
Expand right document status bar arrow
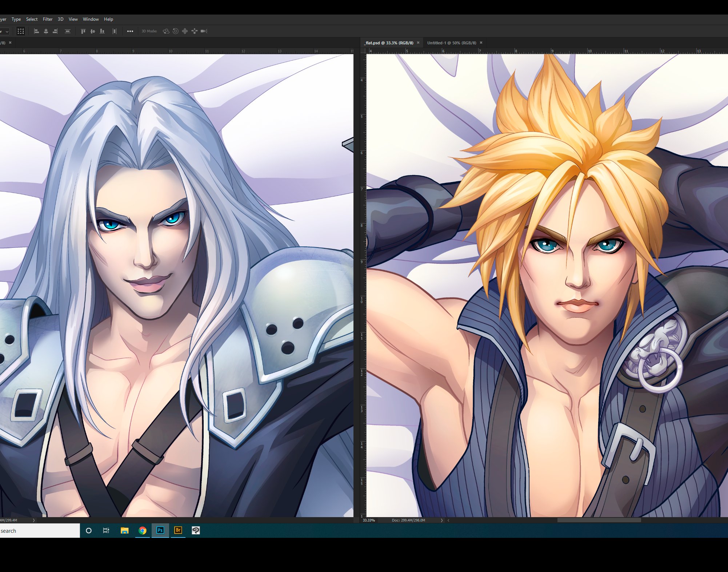pyautogui.click(x=442, y=520)
